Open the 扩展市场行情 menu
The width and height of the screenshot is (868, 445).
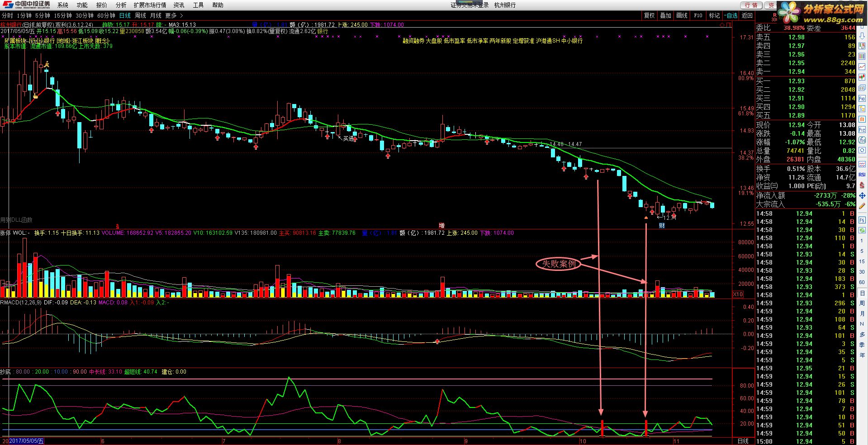pyautogui.click(x=150, y=5)
